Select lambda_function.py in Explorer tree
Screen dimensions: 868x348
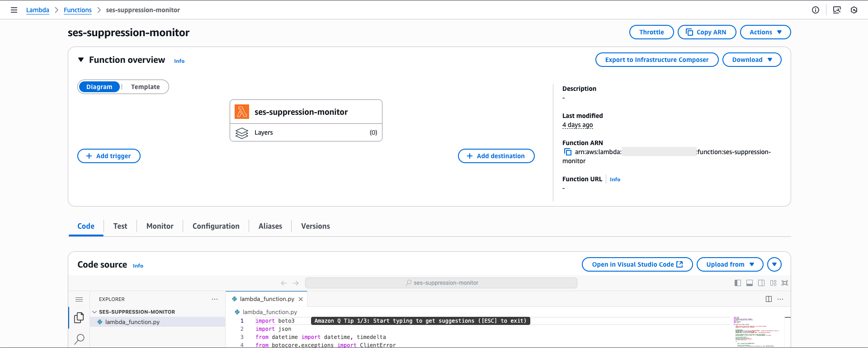point(158,322)
